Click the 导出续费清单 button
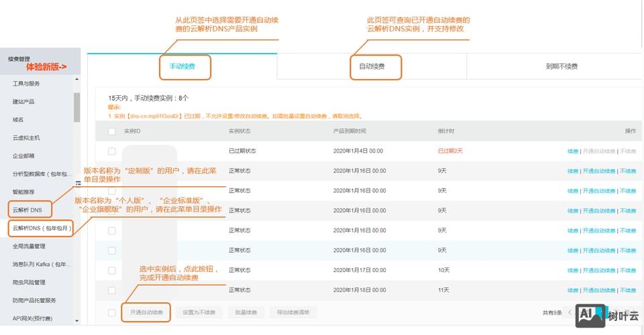Image resolution: width=644 pixels, height=335 pixels. (x=293, y=312)
